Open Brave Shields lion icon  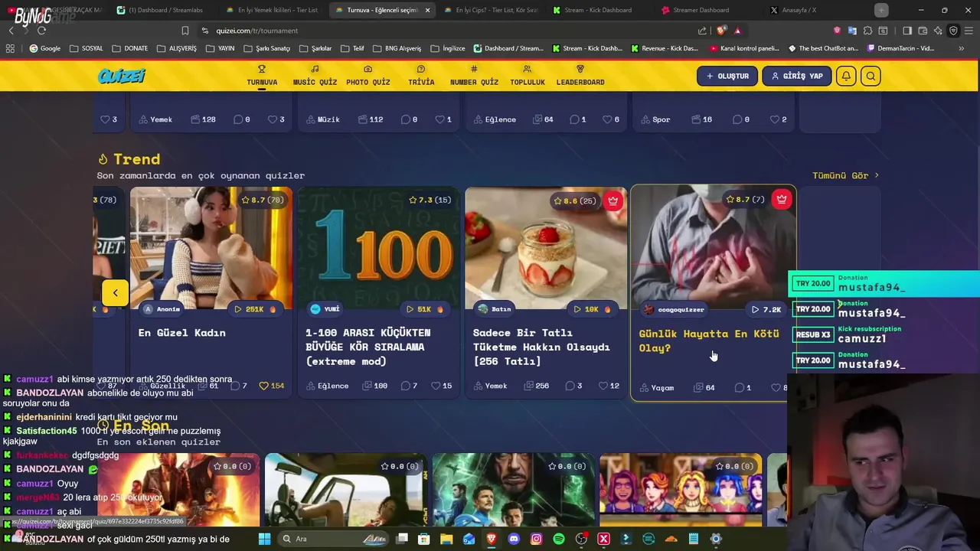721,31
